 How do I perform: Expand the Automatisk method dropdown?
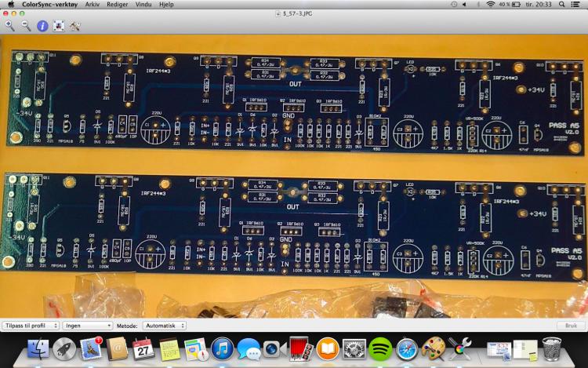(x=165, y=326)
